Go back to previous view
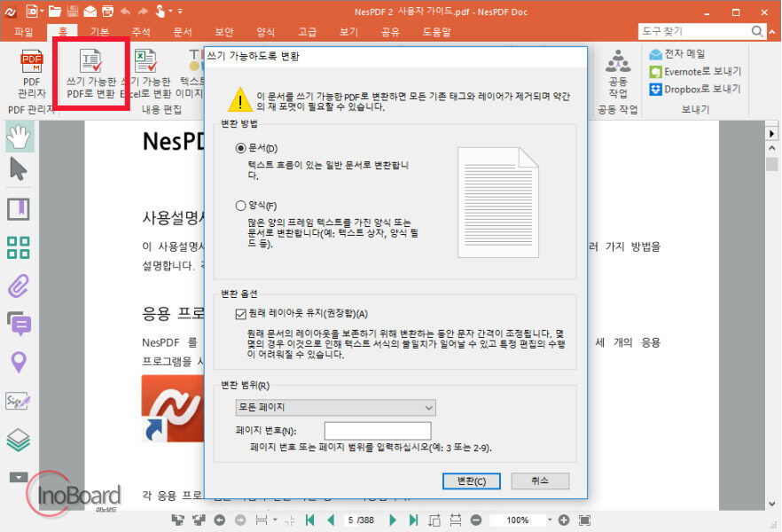 220,520
